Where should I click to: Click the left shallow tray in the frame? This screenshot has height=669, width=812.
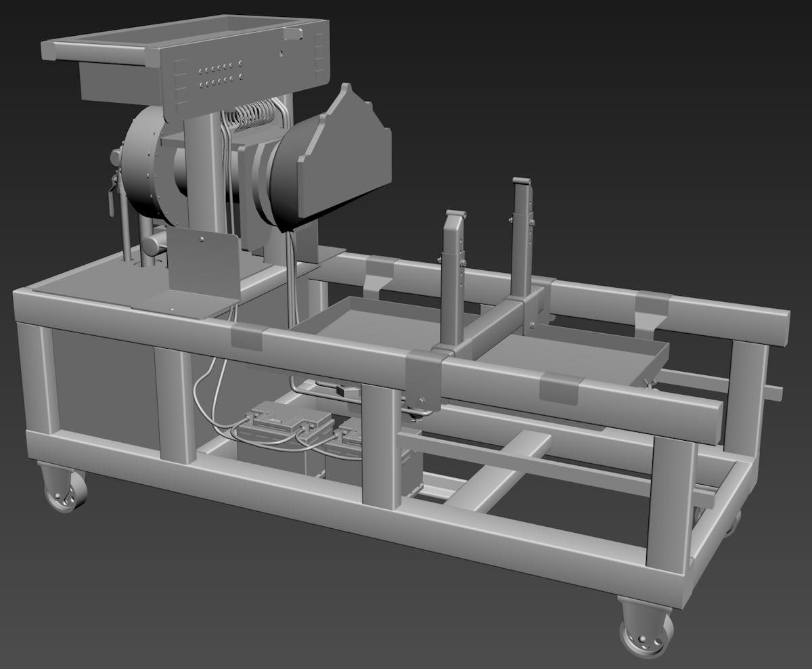pos(365,325)
